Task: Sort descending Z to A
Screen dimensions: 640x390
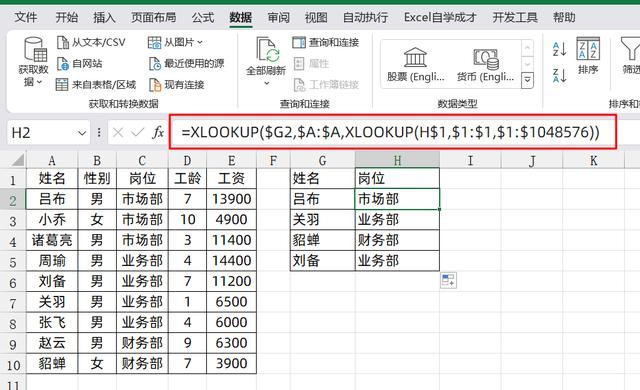Action: pos(559,75)
